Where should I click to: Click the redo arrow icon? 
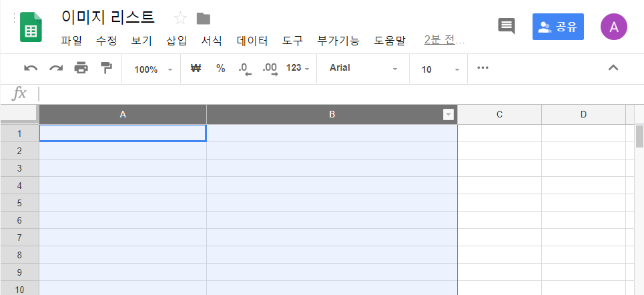[x=56, y=68]
